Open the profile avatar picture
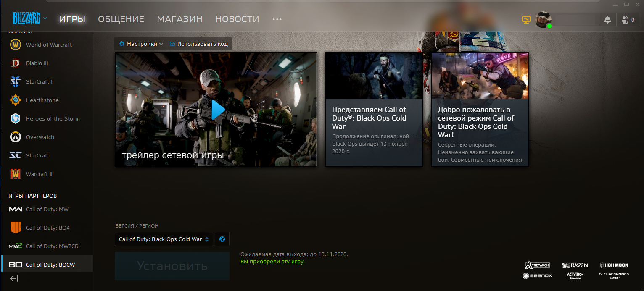The height and width of the screenshot is (291, 644). pyautogui.click(x=543, y=20)
